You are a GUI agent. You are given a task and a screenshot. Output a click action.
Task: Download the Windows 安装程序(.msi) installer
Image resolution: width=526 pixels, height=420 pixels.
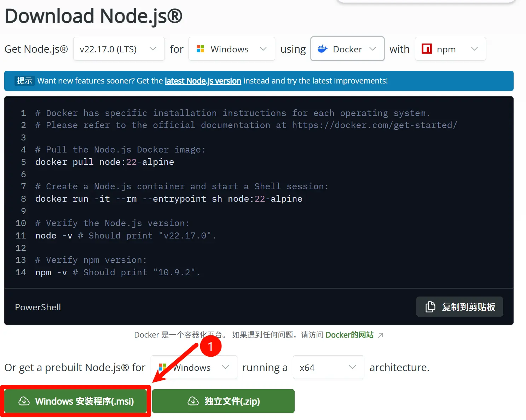[x=76, y=401]
